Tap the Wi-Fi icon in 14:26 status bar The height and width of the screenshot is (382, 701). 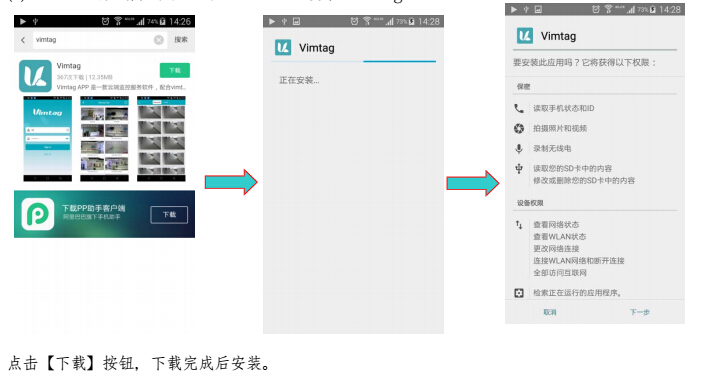point(118,21)
